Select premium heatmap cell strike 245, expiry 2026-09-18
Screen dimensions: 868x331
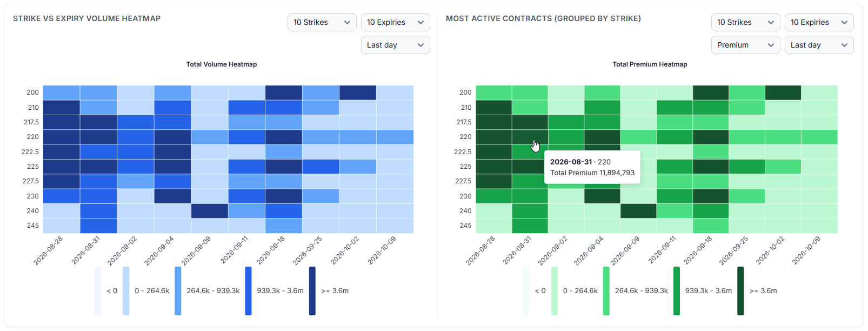tap(711, 226)
